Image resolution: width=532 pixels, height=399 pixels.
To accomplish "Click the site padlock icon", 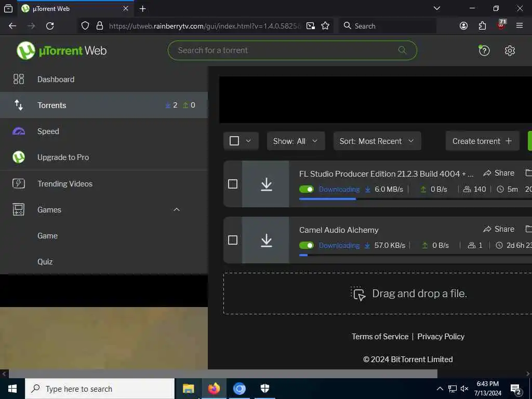I will [100, 26].
